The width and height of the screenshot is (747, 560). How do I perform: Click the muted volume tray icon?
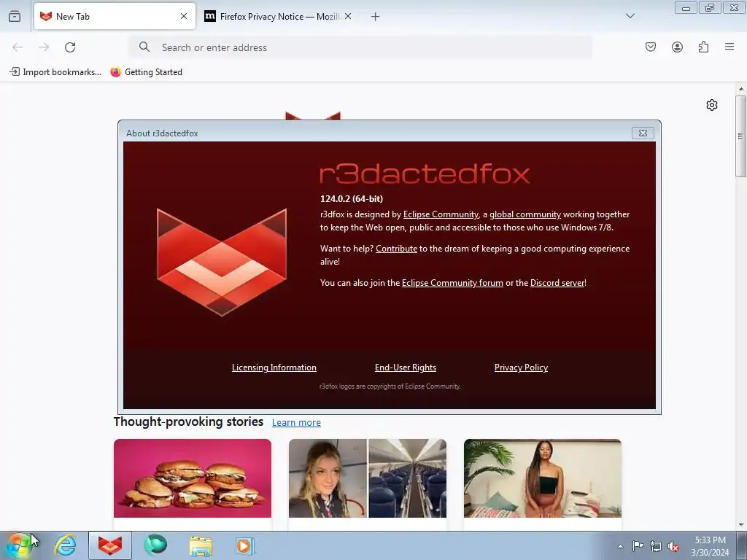673,546
